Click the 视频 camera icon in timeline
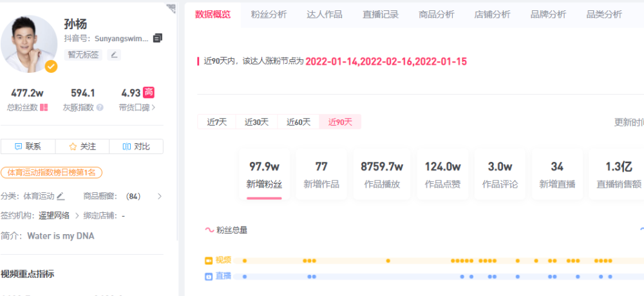644x296 pixels. coord(209,261)
